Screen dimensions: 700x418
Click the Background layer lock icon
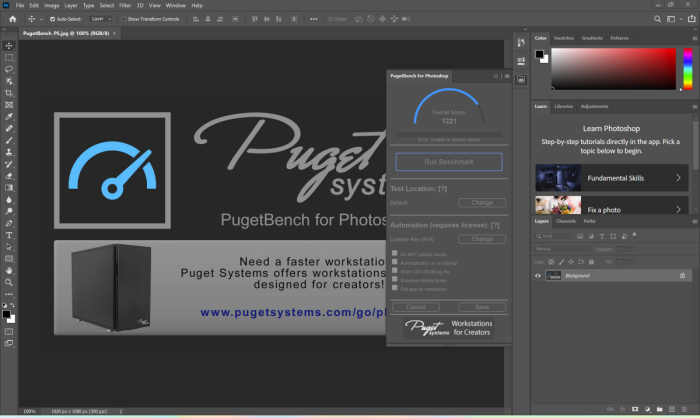coord(683,276)
